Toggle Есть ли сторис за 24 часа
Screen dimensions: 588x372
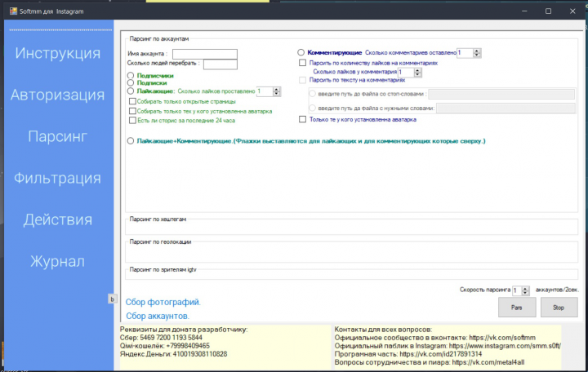pos(132,121)
